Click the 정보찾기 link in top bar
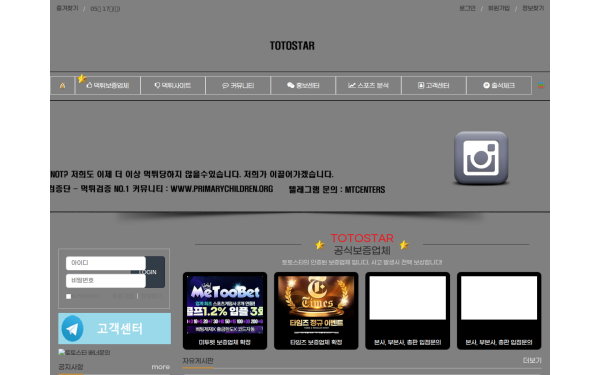The image size is (600, 375). click(x=533, y=8)
